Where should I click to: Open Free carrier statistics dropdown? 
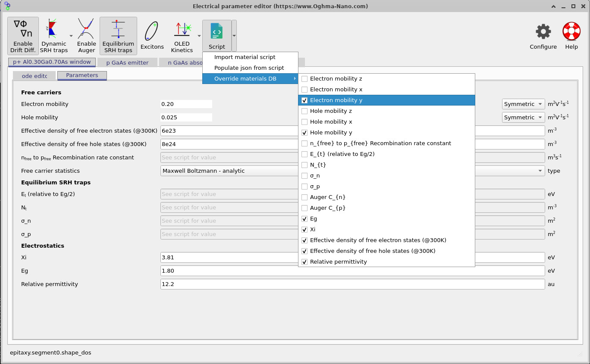pos(352,171)
